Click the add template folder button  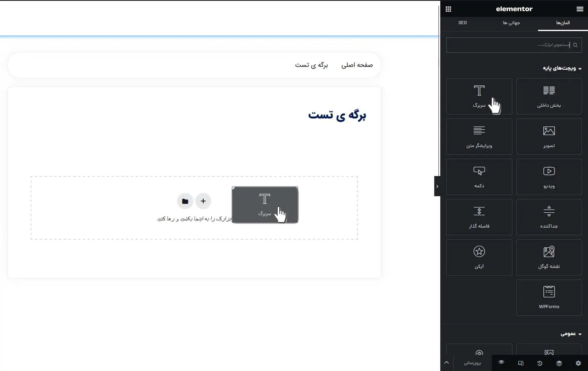pyautogui.click(x=185, y=201)
